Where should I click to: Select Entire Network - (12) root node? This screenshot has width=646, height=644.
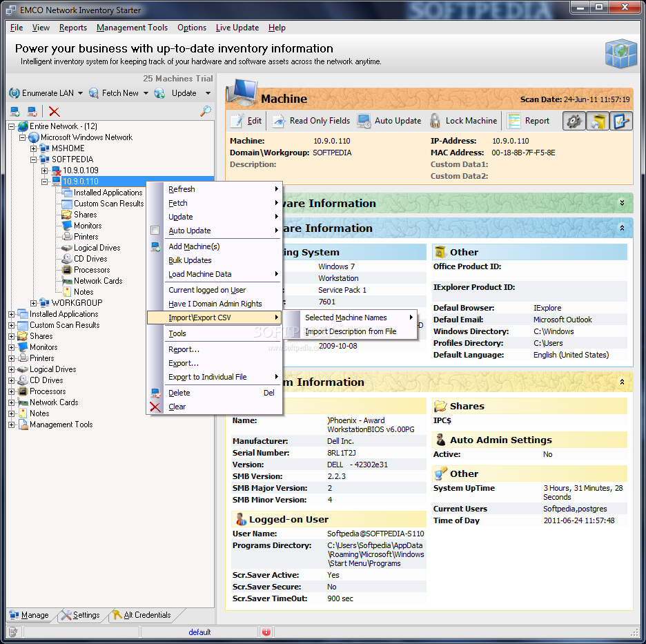63,126
